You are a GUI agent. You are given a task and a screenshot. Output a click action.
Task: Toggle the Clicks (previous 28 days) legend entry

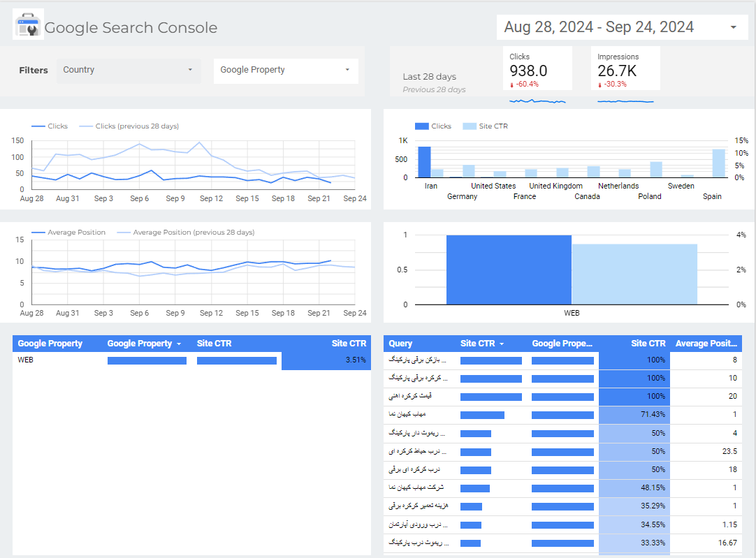click(x=129, y=126)
